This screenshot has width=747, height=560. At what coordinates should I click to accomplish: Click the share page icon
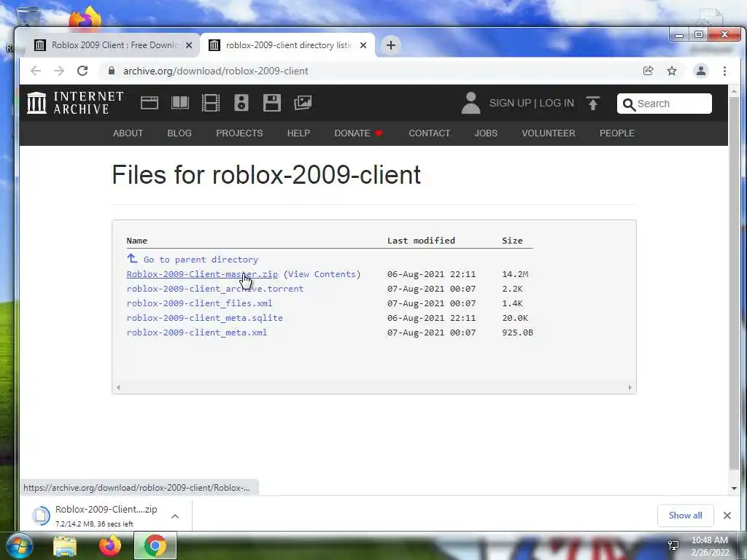coord(648,71)
